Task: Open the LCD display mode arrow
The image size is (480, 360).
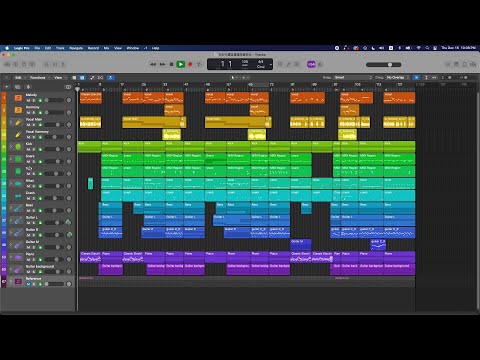Action: point(271,64)
